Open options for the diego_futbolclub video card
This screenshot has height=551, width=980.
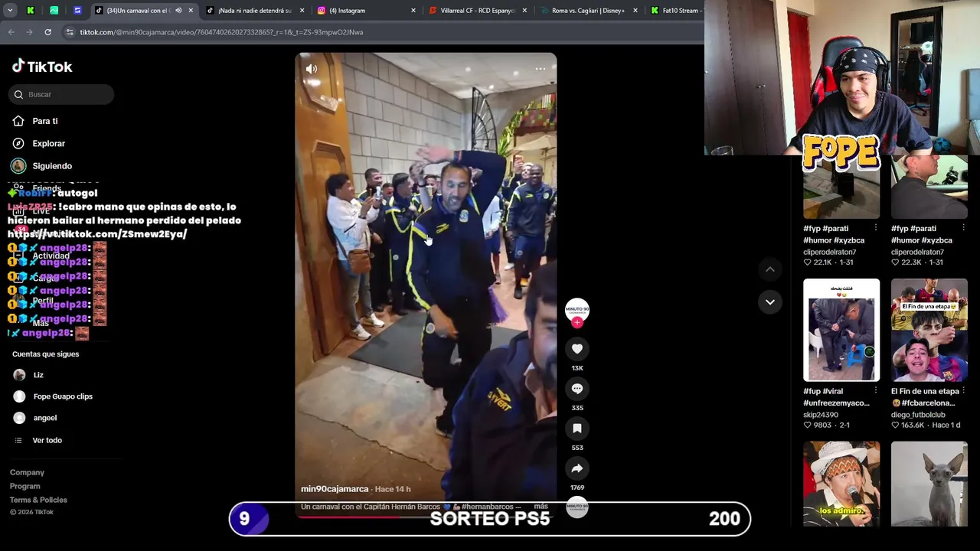point(964,391)
